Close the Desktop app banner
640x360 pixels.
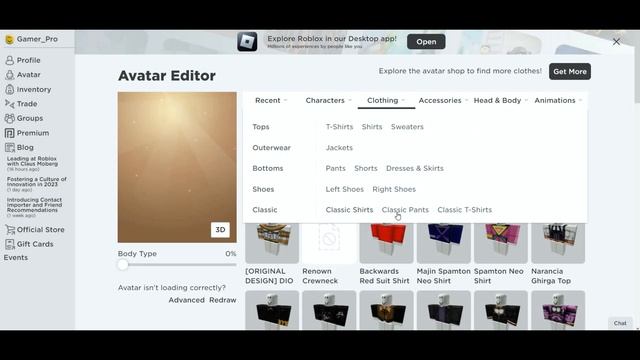(x=616, y=42)
